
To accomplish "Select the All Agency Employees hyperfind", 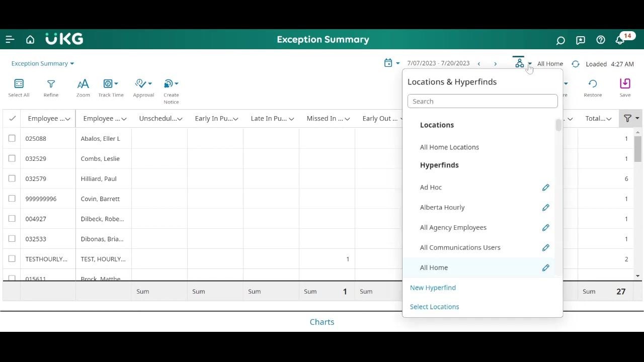I will [453, 227].
